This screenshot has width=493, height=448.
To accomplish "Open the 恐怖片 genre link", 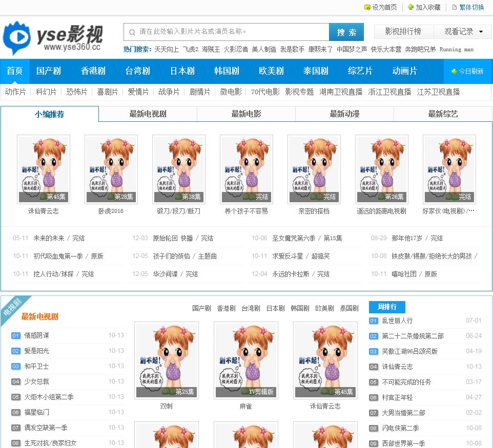I will pos(77,92).
